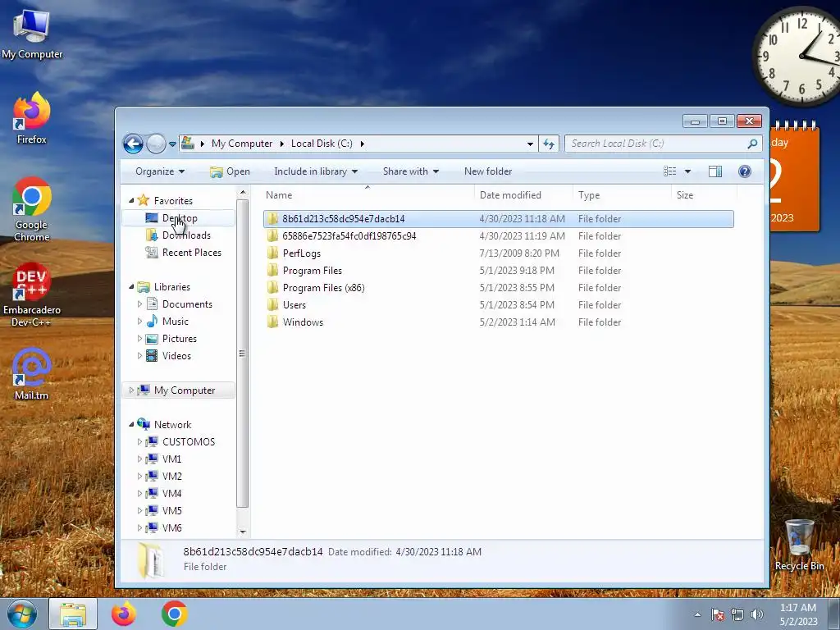
Task: Expand the Documents library node
Action: pyautogui.click(x=139, y=304)
